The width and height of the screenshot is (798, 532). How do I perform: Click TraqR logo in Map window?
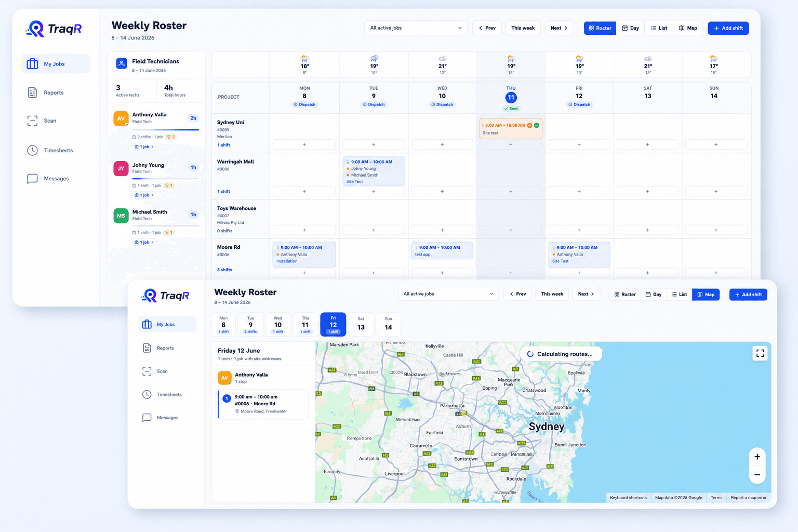pos(165,296)
